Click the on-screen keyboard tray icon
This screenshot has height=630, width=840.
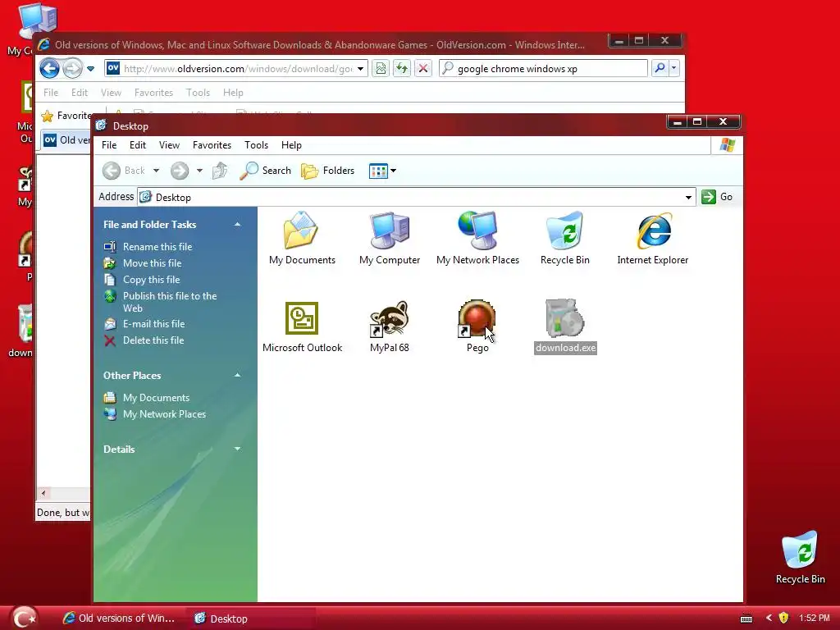pos(746,619)
